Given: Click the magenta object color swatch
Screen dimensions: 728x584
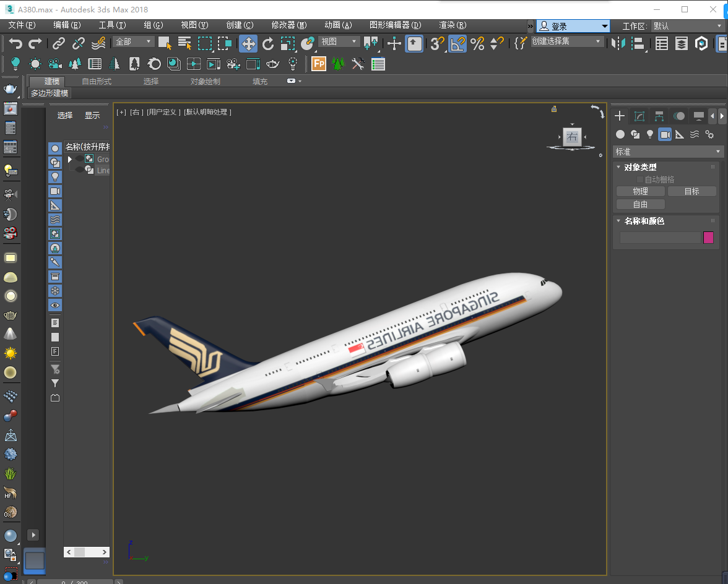Looking at the screenshot, I should [708, 238].
